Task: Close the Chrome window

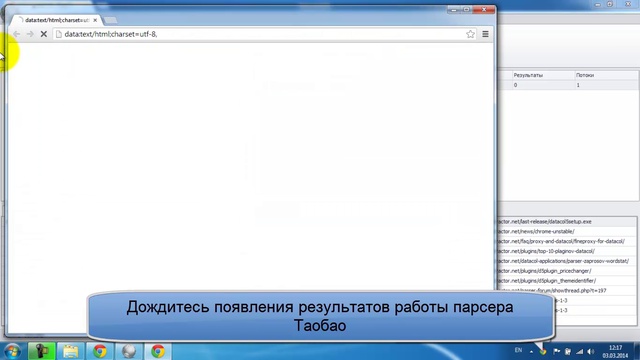Action: 484,10
